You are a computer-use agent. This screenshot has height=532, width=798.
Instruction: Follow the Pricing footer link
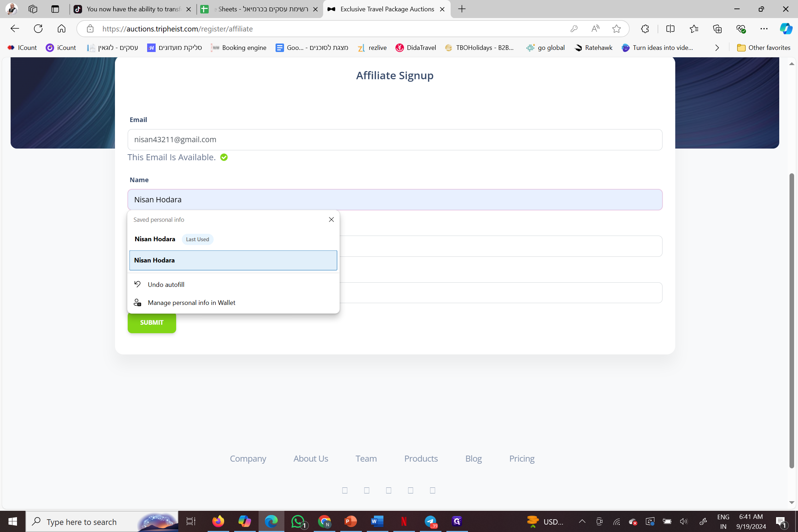pyautogui.click(x=521, y=458)
